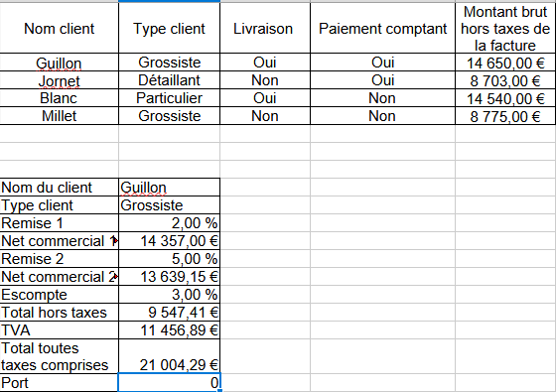The image size is (556, 392).
Task: Select the Remise 1 value 2,00 %
Action: pyautogui.click(x=169, y=223)
